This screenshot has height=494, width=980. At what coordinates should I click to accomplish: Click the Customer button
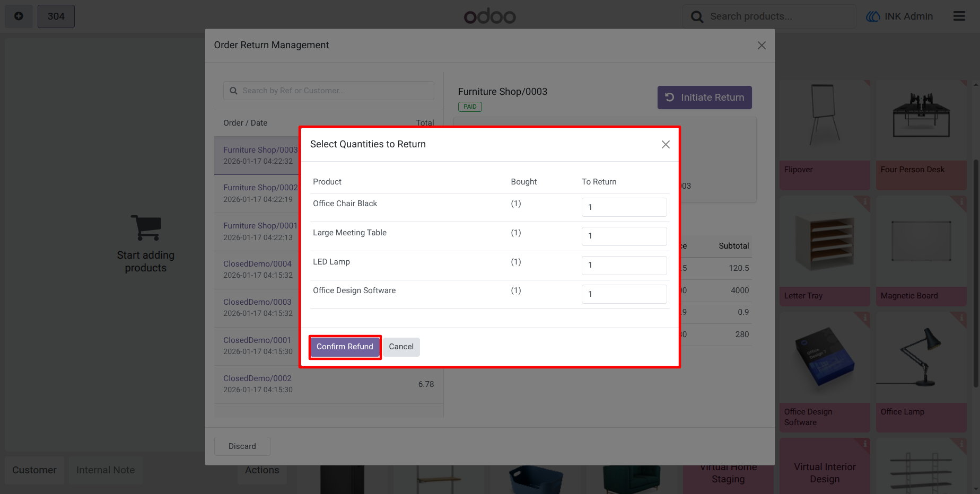point(34,470)
